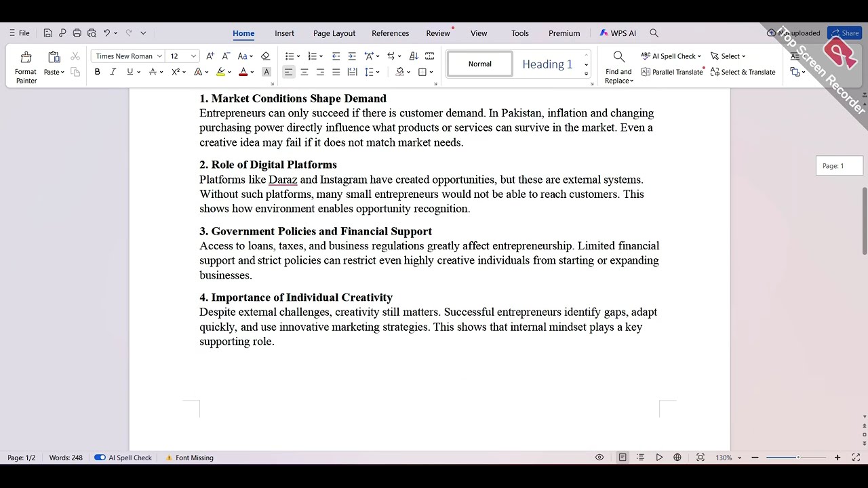Expand the styles gallery
This screenshot has height=488, width=868.
click(586, 74)
